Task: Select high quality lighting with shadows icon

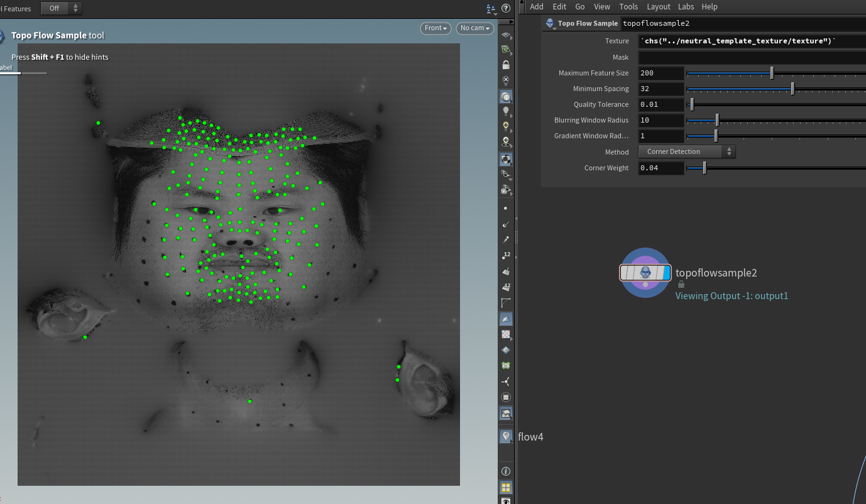Action: 506,142
